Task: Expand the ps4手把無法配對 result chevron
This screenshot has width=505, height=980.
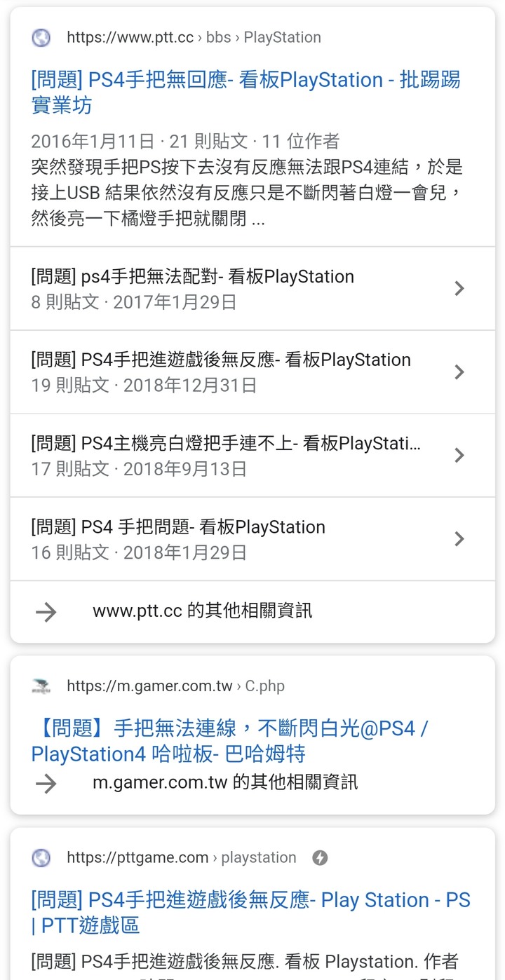Action: [459, 288]
